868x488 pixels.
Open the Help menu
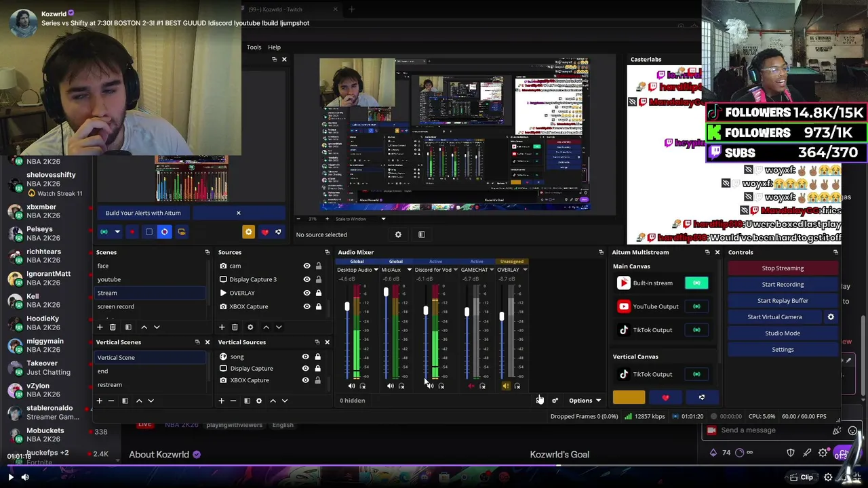[274, 47]
